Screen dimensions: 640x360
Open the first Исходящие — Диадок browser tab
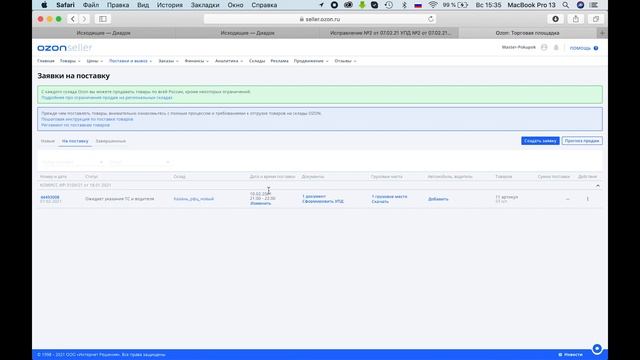pyautogui.click(x=104, y=33)
